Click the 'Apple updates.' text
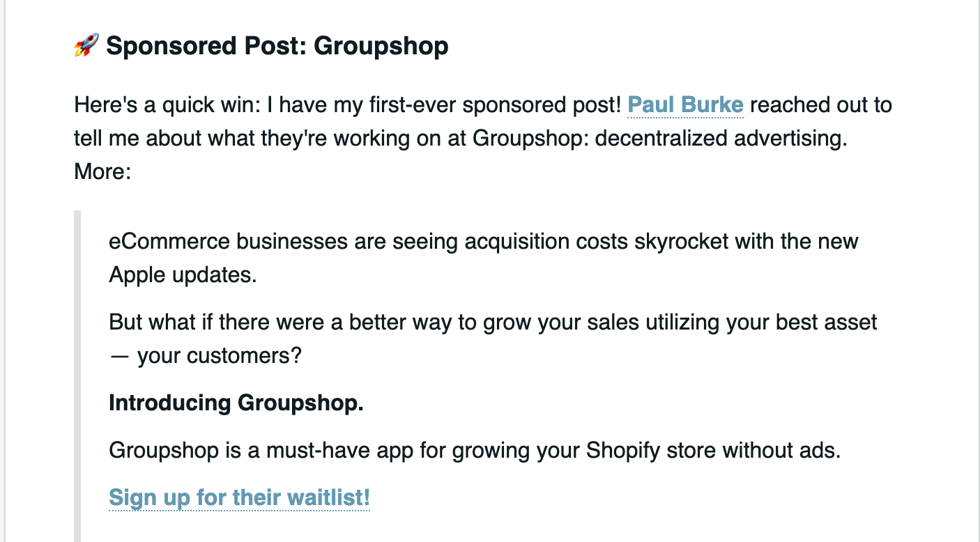 pos(183,275)
